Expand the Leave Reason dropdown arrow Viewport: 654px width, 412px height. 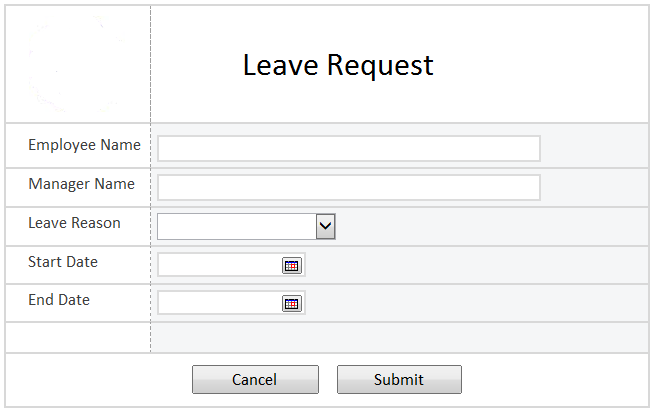(325, 226)
